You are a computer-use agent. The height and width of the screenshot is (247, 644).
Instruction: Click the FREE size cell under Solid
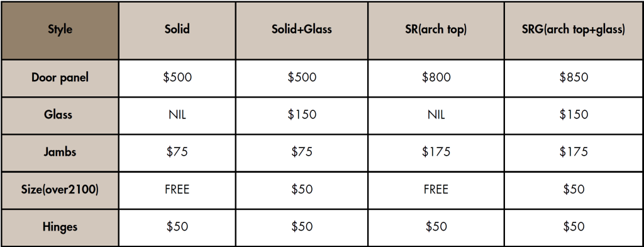[177, 190]
